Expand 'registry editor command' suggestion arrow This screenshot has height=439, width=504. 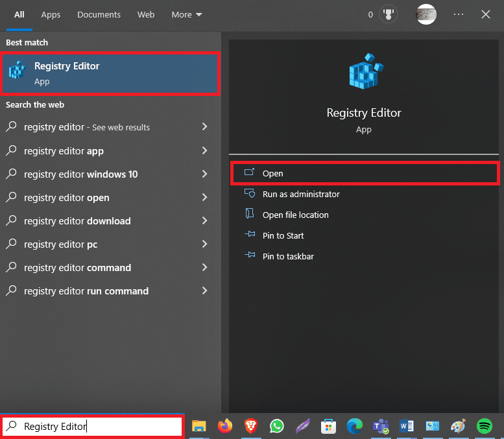pos(204,267)
